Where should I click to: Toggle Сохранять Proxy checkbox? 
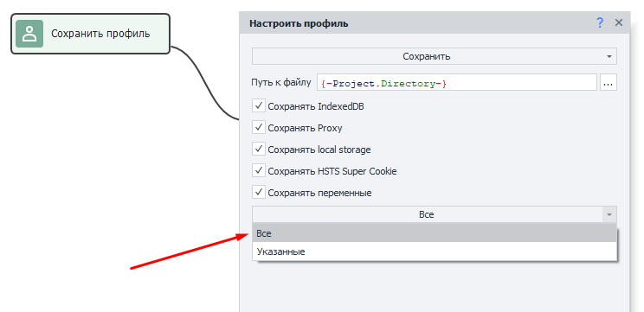click(x=259, y=128)
